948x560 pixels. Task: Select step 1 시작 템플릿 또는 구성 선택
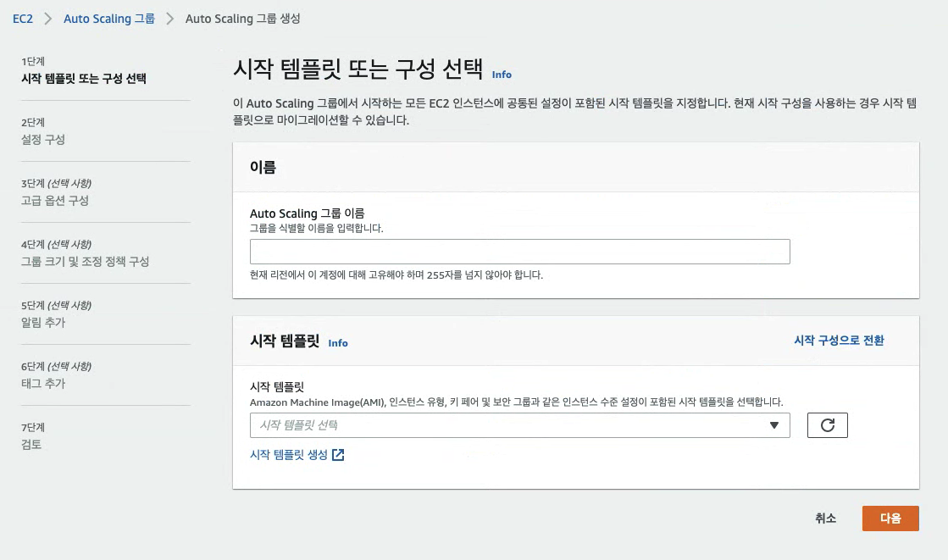tap(84, 79)
